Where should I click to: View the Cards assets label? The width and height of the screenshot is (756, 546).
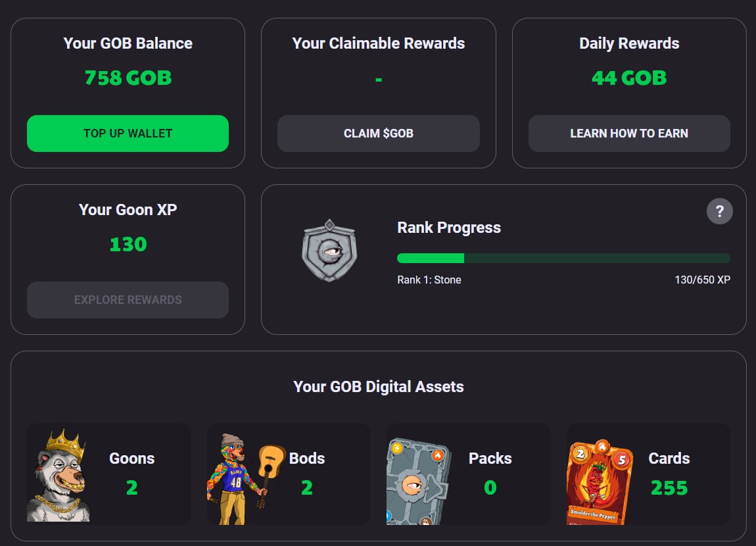[x=669, y=459]
